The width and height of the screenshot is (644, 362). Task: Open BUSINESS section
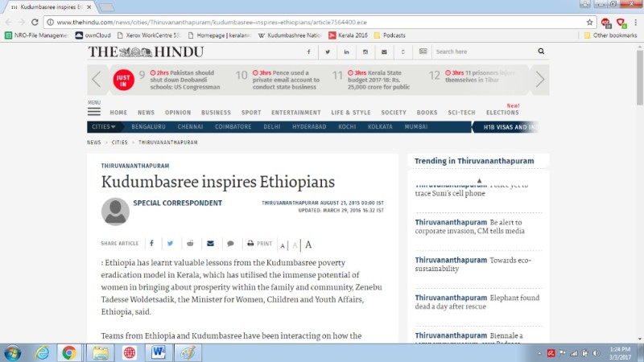[x=216, y=113]
